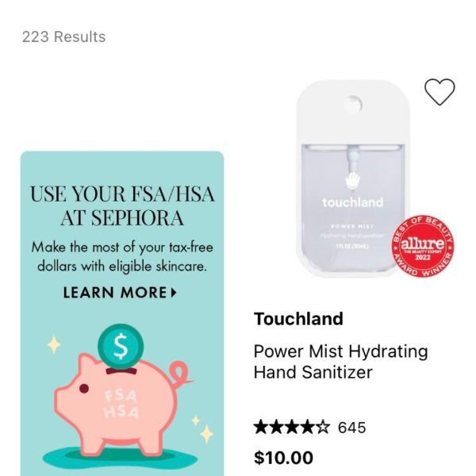Screen dimensions: 476x476
Task: Click the Allure Best of Beauty badge
Action: (423, 246)
